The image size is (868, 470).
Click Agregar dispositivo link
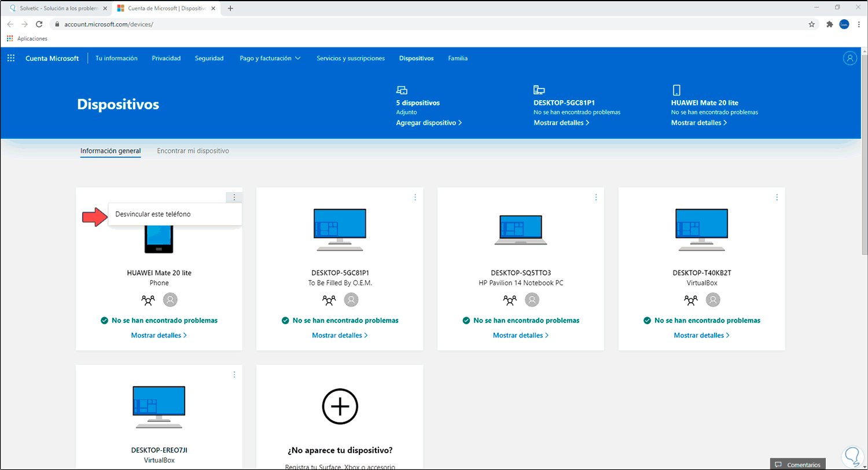click(x=429, y=123)
